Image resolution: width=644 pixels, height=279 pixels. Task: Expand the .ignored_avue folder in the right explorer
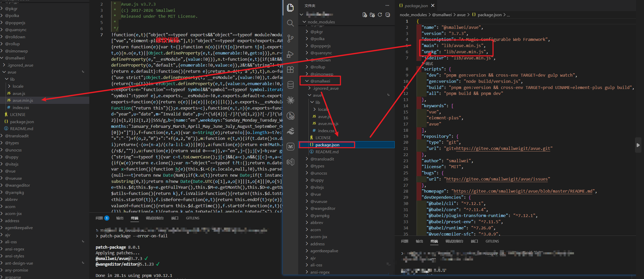(x=326, y=88)
